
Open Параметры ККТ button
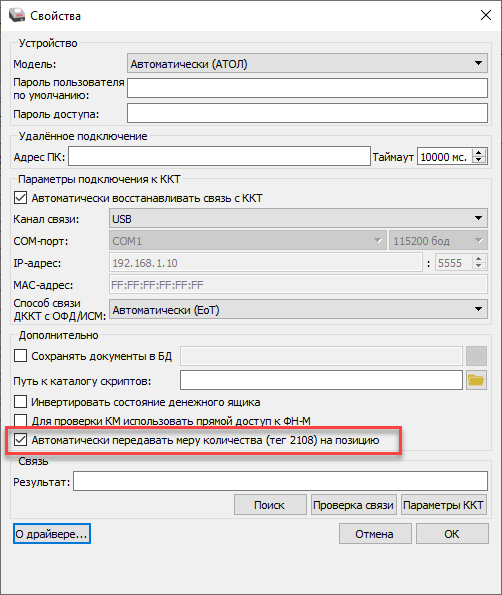coord(444,505)
